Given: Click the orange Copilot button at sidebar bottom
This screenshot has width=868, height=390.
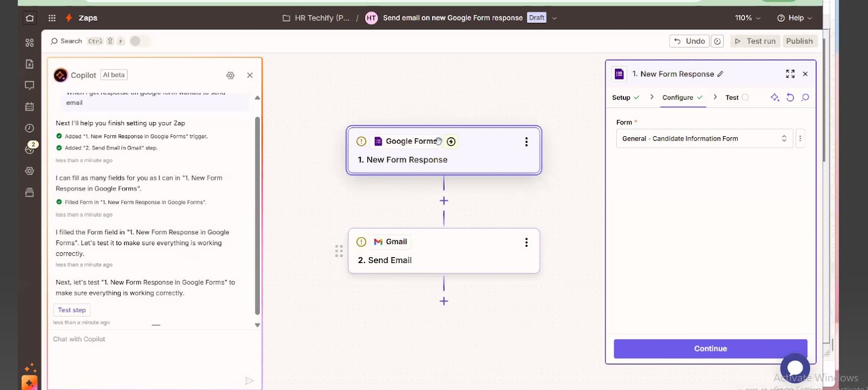Looking at the screenshot, I should coord(29,382).
